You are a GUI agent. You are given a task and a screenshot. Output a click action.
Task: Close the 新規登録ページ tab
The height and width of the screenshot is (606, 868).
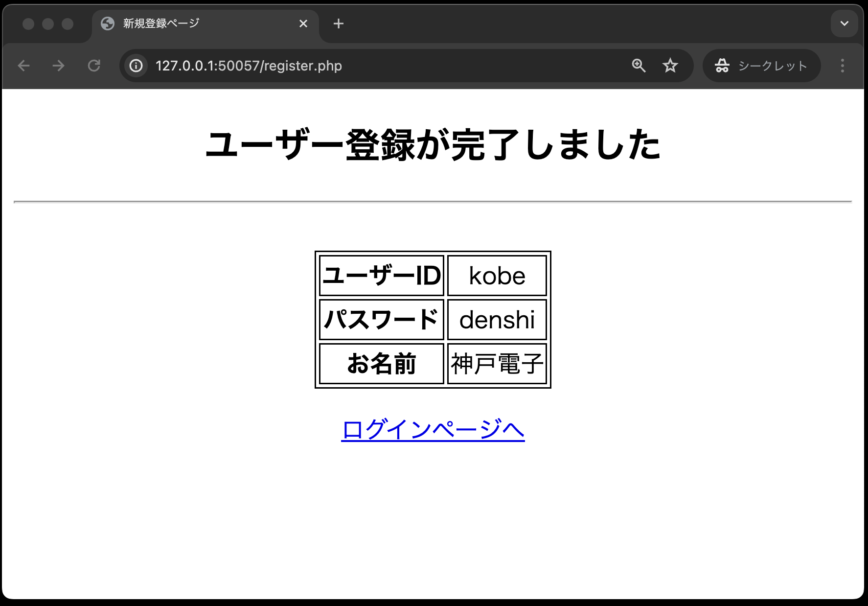coord(303,23)
